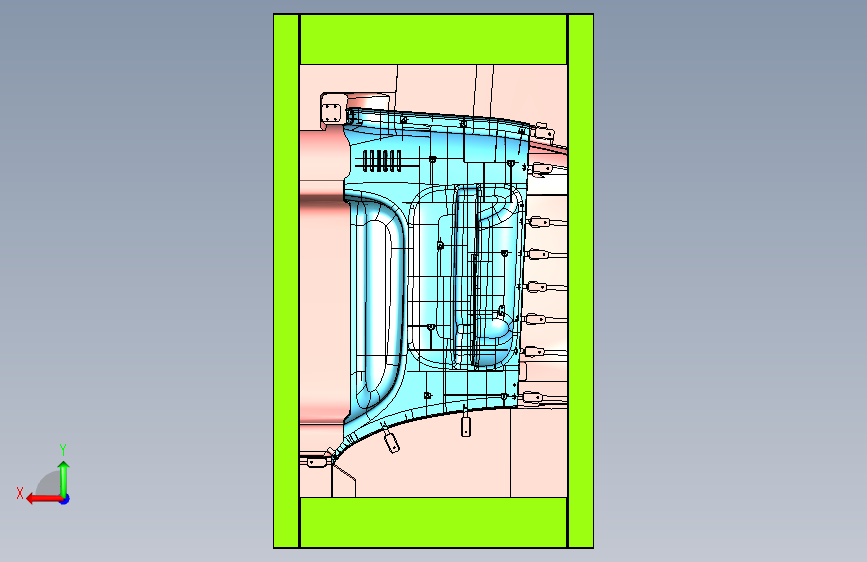
Task: Pick the row of vent slots on the cyan part
Action: 382,161
